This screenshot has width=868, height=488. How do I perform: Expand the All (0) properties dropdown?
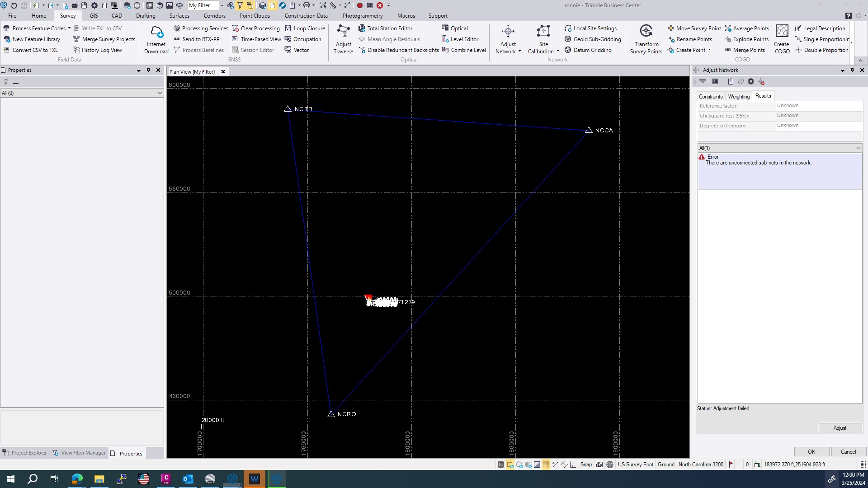160,93
